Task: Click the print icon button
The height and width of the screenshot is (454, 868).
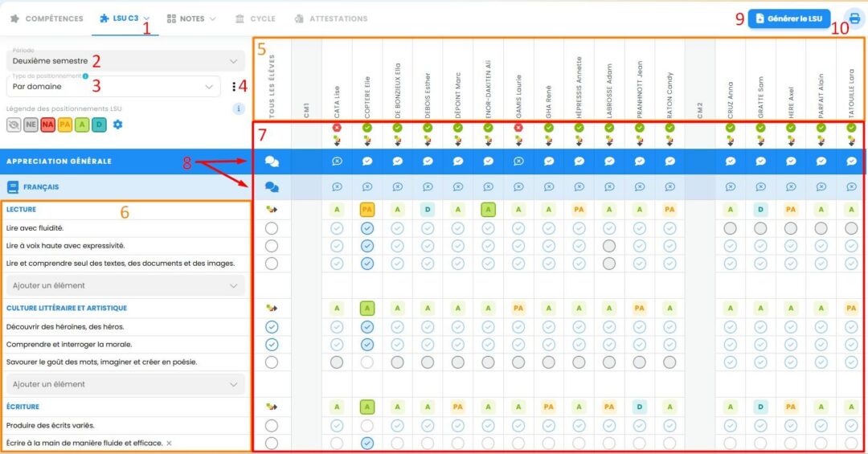Action: [854, 18]
